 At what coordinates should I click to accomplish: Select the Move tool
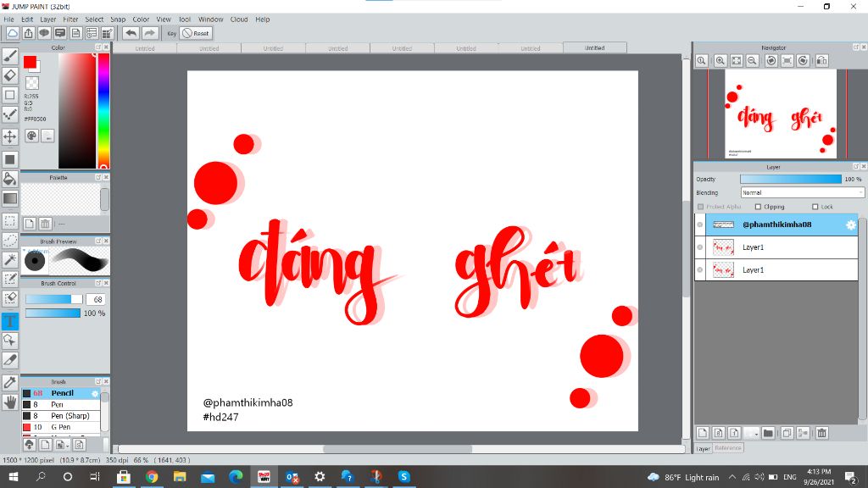[x=10, y=136]
